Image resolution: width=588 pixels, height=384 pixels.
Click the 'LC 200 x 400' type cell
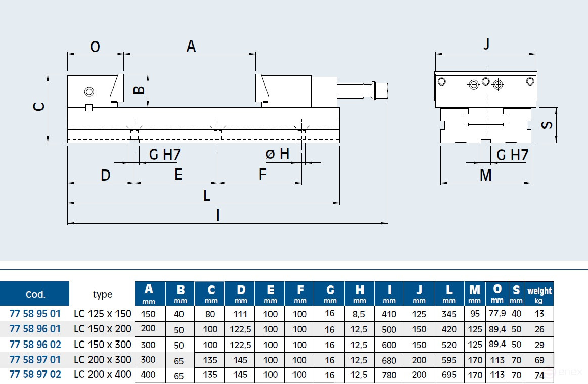(102, 375)
